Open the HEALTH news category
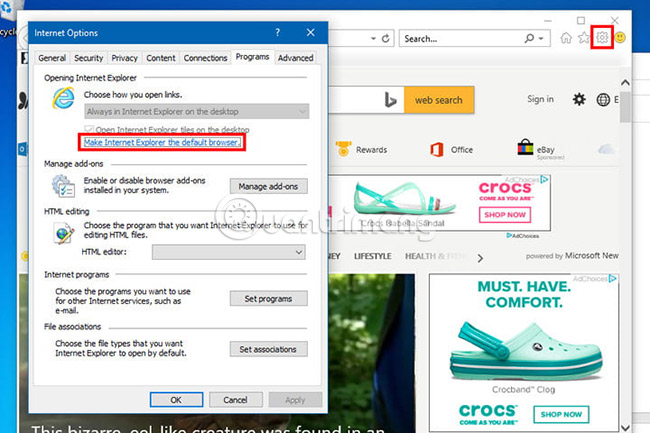650x433 pixels. 435,256
